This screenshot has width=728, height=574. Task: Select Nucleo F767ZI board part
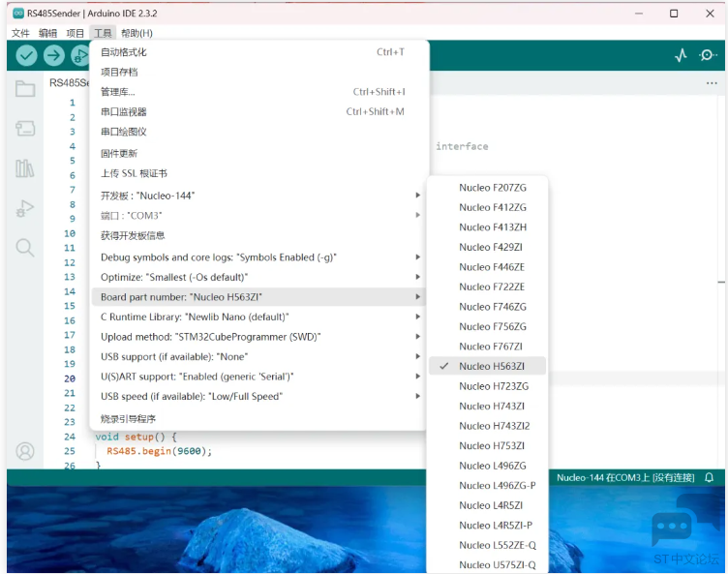coord(487,347)
